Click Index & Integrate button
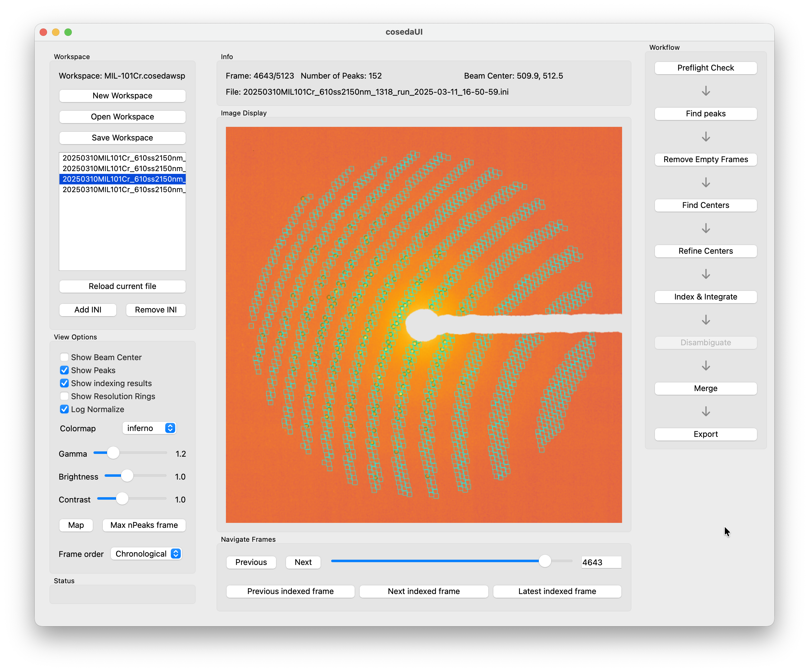This screenshot has width=809, height=672. click(705, 297)
